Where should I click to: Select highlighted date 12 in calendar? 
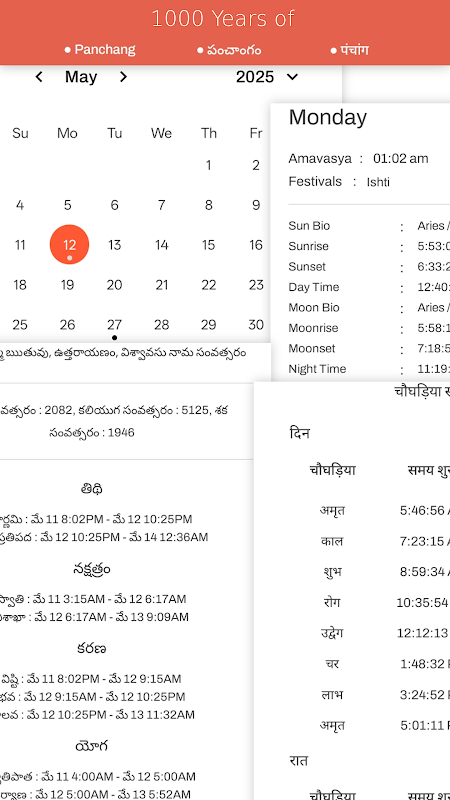coord(69,245)
